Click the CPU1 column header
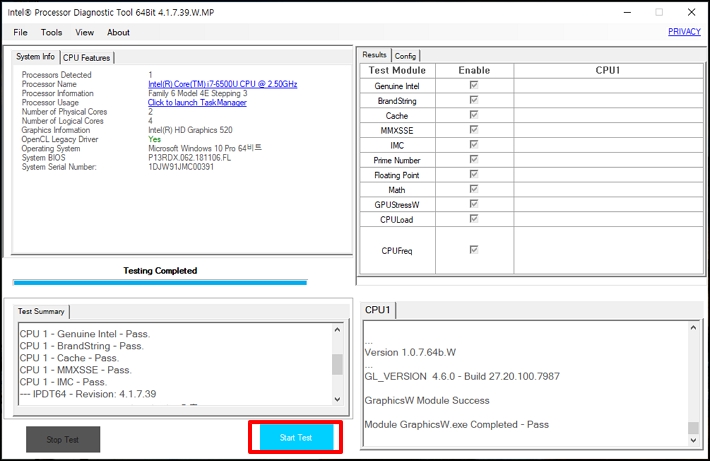Viewport: 710px width, 461px height. (x=608, y=71)
